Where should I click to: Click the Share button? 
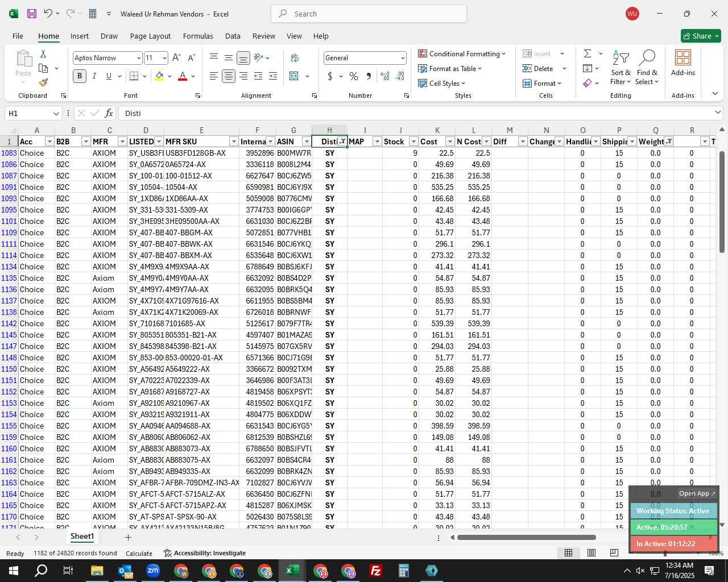click(x=701, y=36)
